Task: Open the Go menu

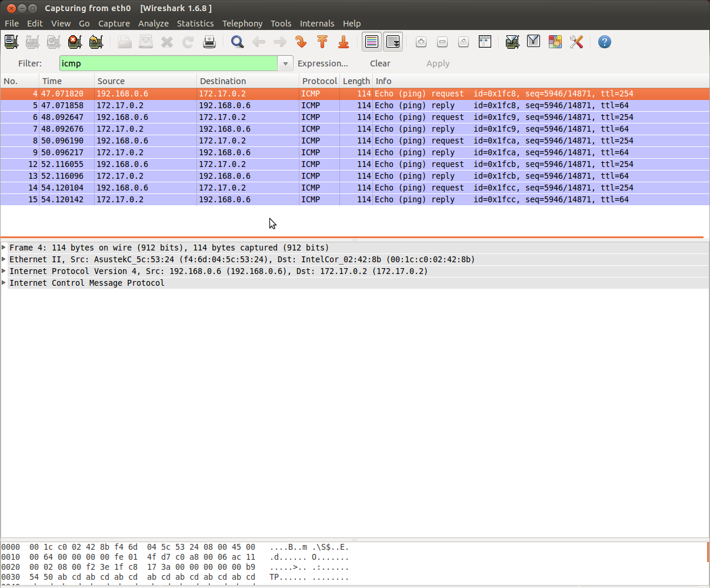Action: 84,24
